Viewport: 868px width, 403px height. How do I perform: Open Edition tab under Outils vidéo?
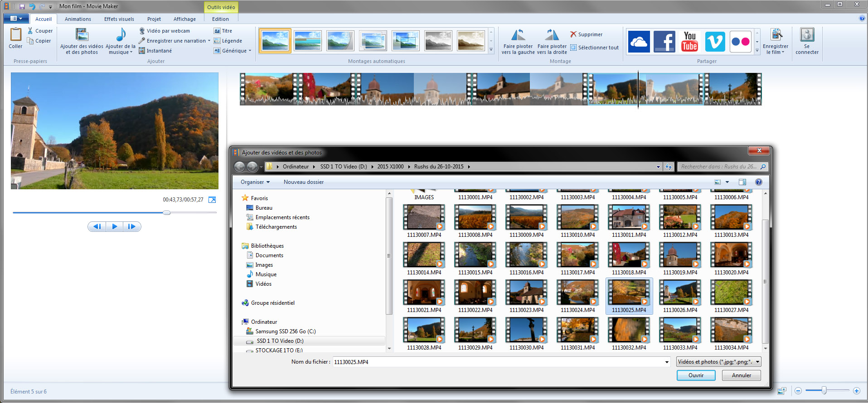tap(220, 19)
